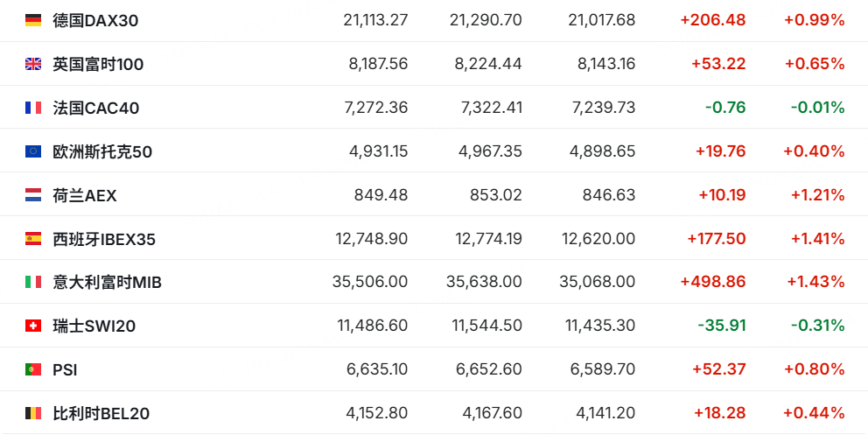Click the Portuguese flag icon
The image size is (868, 435).
33,369
